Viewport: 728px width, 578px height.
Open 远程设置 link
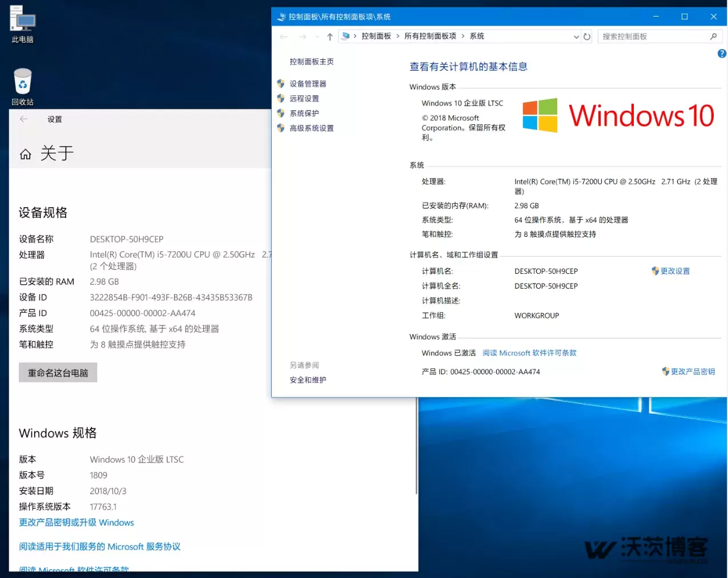tap(304, 98)
